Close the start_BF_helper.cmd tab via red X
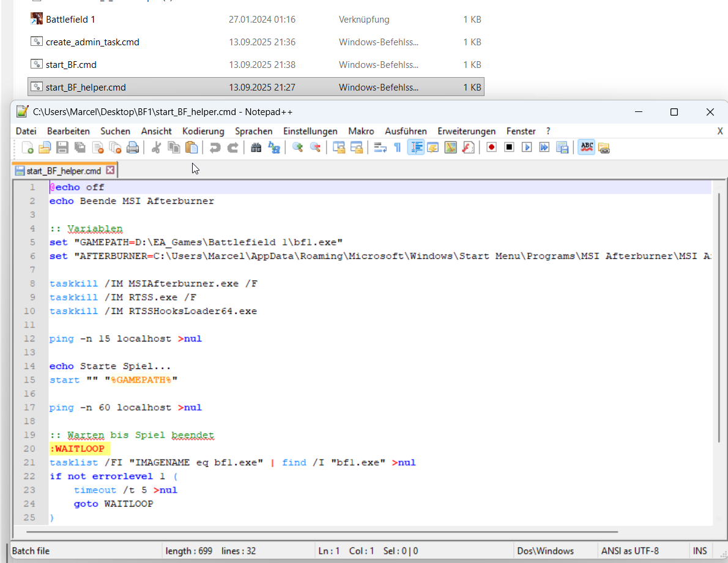This screenshot has width=728, height=563. [110, 170]
